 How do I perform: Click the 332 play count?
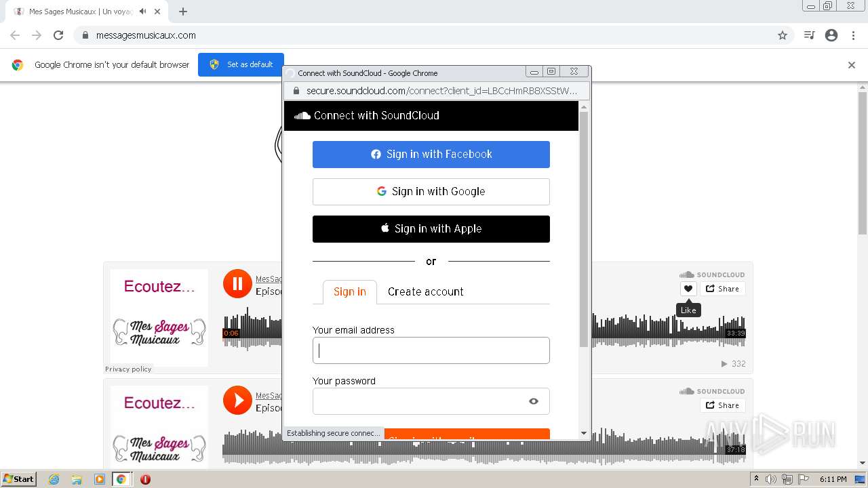pyautogui.click(x=733, y=364)
